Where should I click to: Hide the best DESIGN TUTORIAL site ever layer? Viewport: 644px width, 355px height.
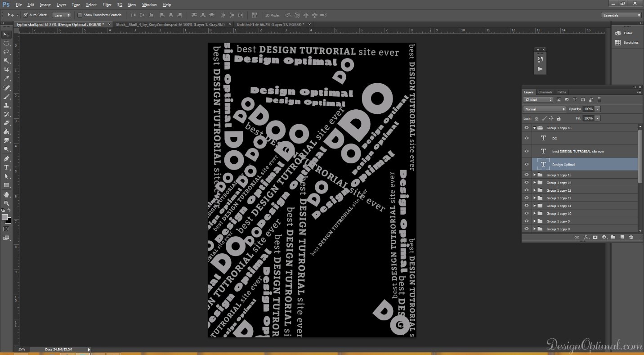tap(527, 151)
